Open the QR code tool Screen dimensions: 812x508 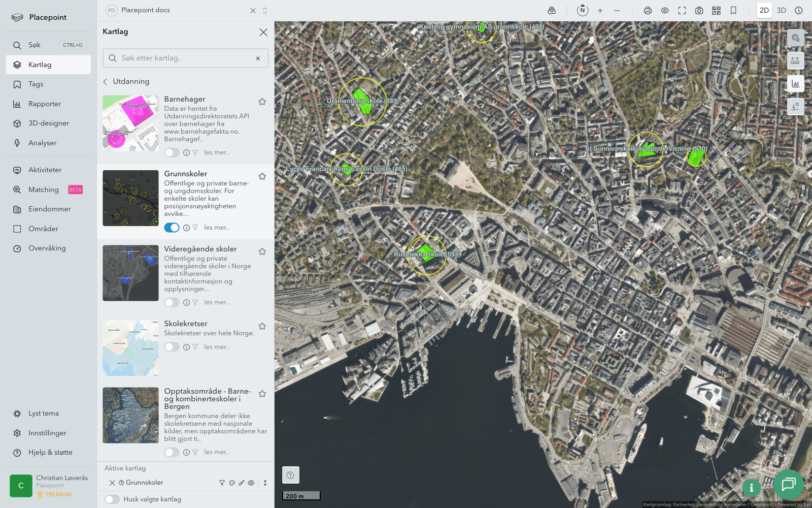(x=716, y=11)
